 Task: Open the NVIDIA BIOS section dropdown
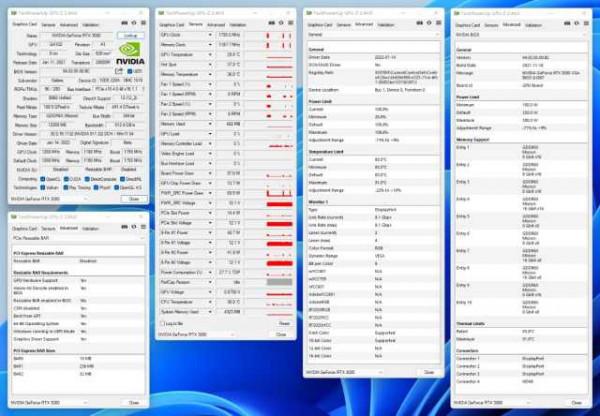tap(585, 35)
